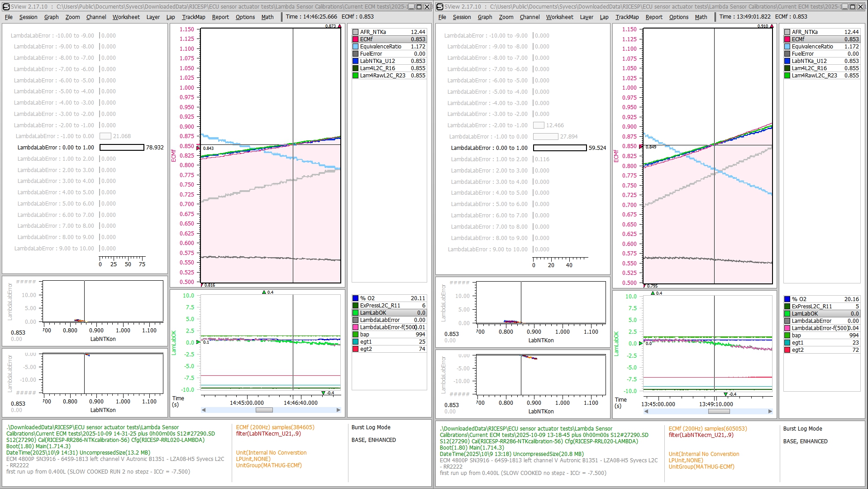
Task: Toggle the AFR_NTKa channel color box
Action: (356, 32)
